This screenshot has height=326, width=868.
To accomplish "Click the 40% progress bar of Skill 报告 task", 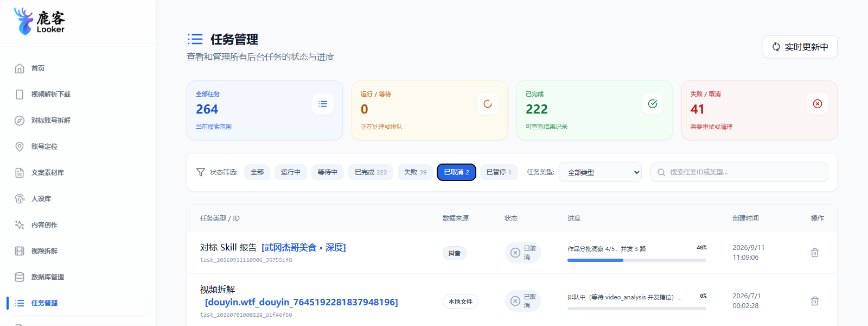I will click(x=637, y=260).
